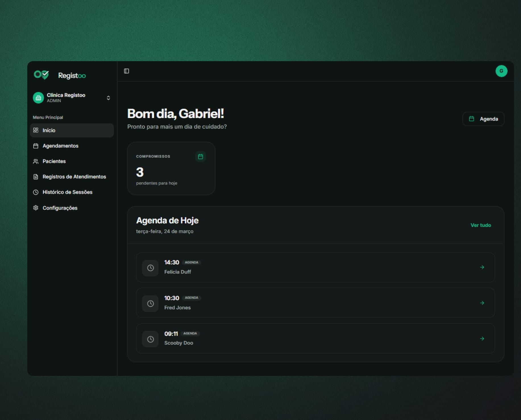Click the Agendamentos calendar icon
Screen dimensions: 521x420
pyautogui.click(x=36, y=146)
